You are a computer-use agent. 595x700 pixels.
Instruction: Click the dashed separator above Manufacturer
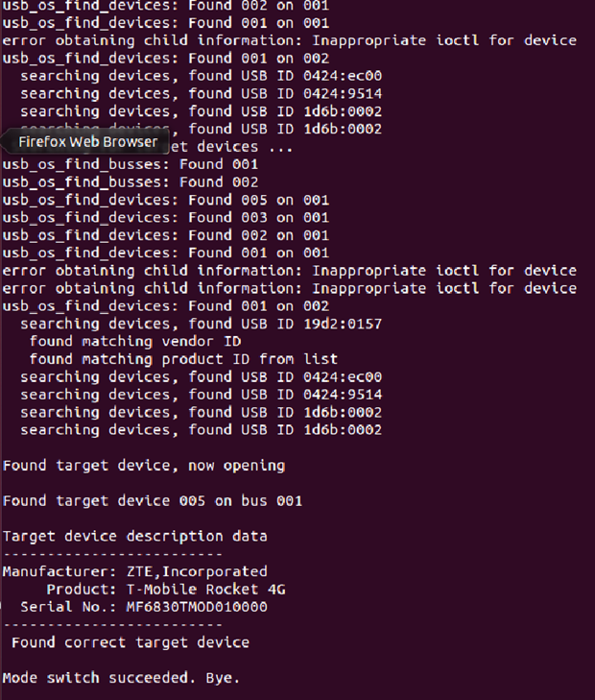(x=112, y=554)
